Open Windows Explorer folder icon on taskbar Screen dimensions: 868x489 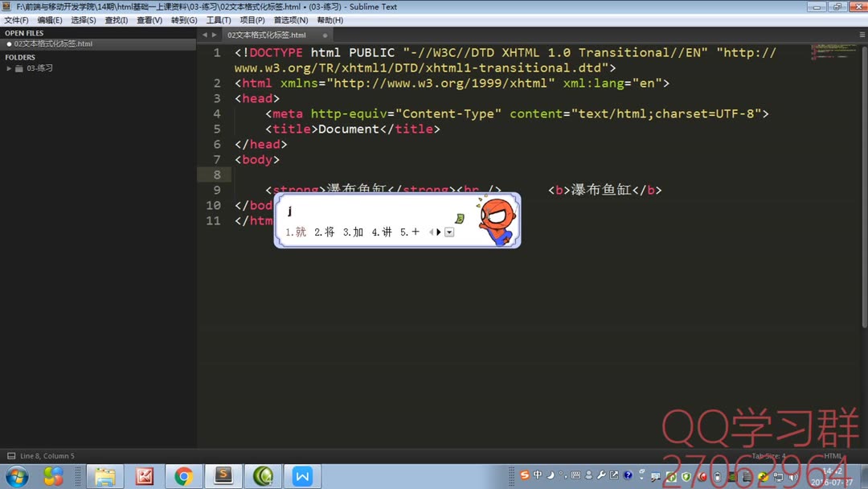105,476
